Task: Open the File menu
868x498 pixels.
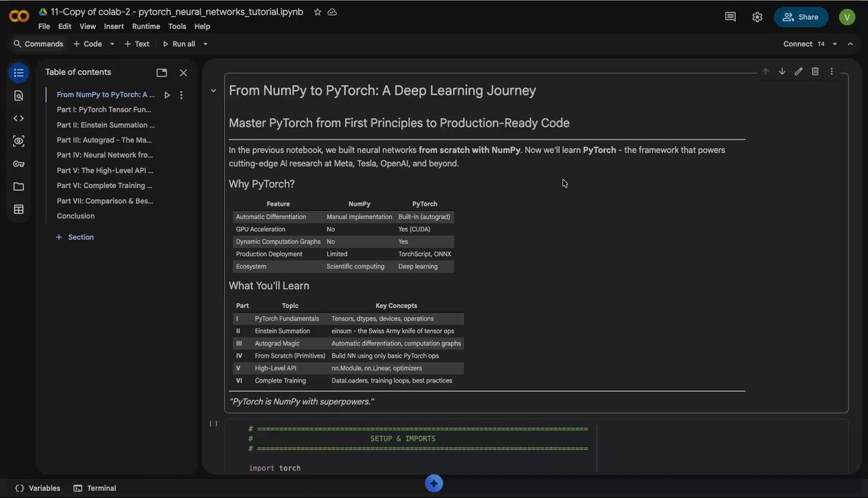Action: pyautogui.click(x=44, y=26)
